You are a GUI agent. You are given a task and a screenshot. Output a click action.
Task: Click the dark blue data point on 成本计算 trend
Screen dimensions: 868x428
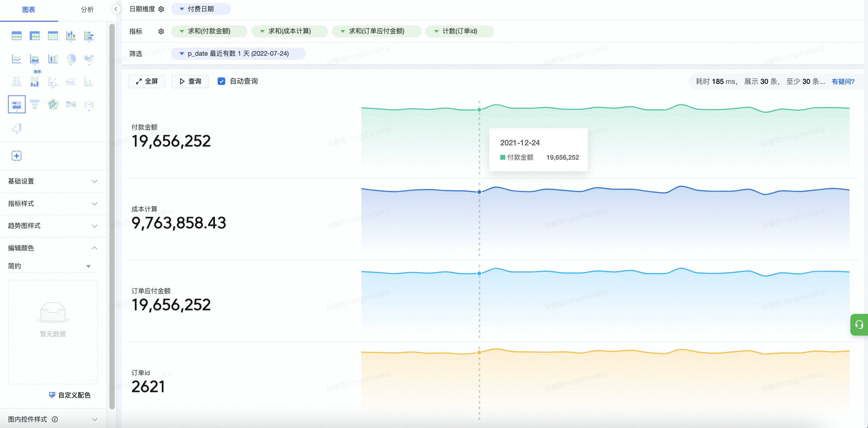point(479,192)
